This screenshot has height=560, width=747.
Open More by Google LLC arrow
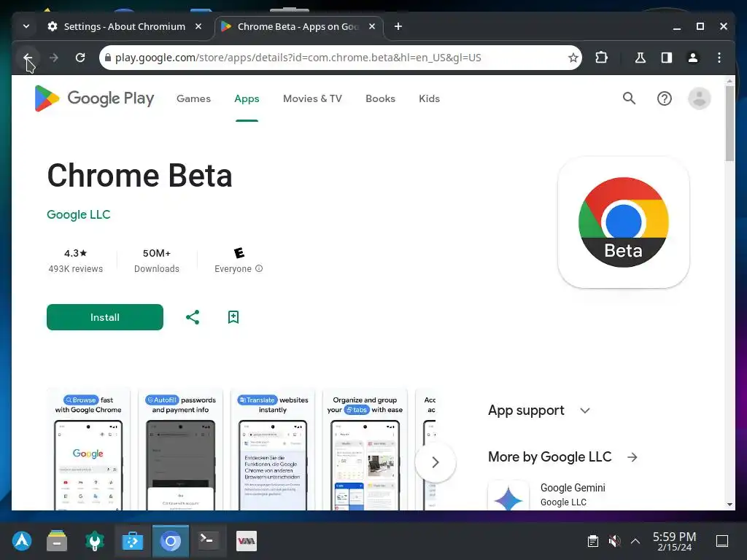[x=632, y=457]
